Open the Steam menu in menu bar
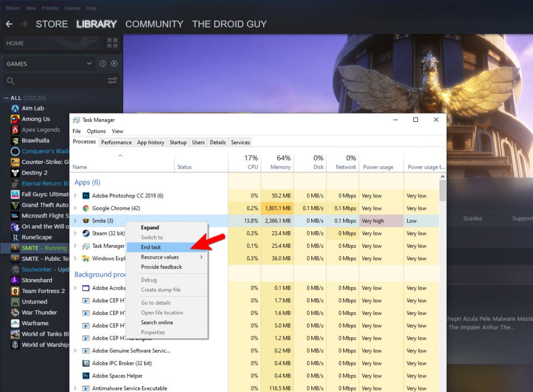This screenshot has width=533, height=392. [12, 8]
